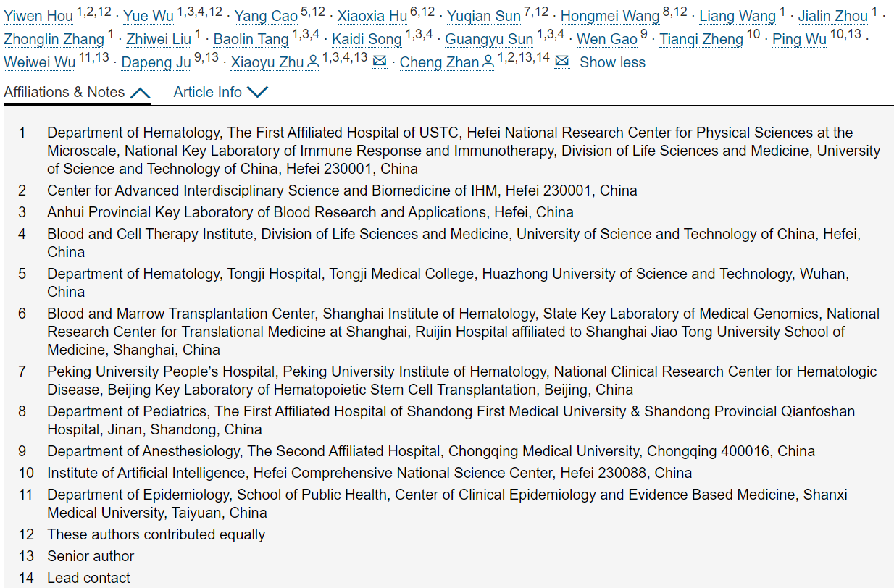Expand the Article Info chevron
This screenshot has width=894, height=588.
[x=257, y=92]
